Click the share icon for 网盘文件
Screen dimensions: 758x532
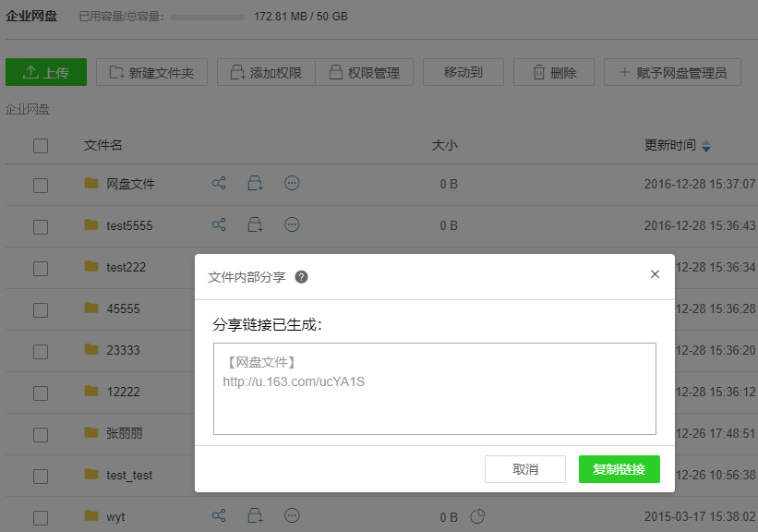point(219,184)
